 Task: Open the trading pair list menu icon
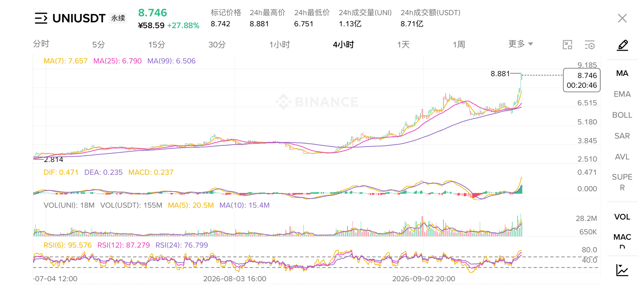tap(41, 18)
